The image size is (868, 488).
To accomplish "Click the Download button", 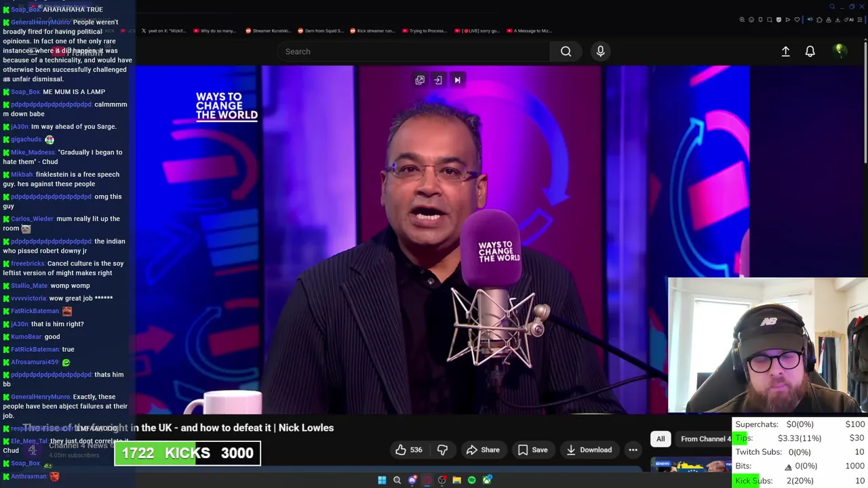I will [x=589, y=449].
